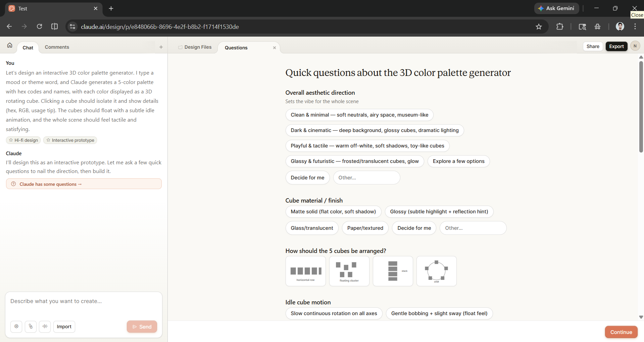Reload the claude.ai design page

(x=39, y=27)
